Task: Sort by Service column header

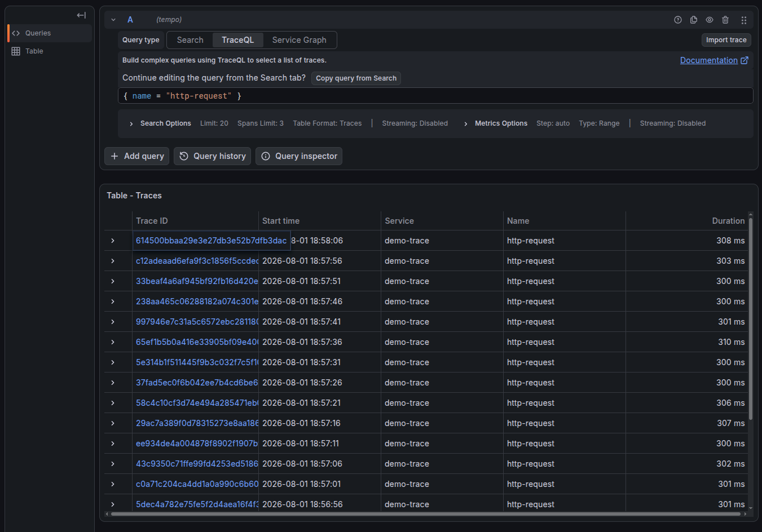Action: [x=399, y=221]
